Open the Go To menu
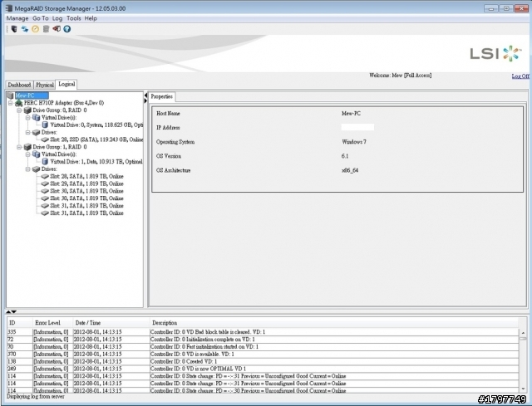 41,18
